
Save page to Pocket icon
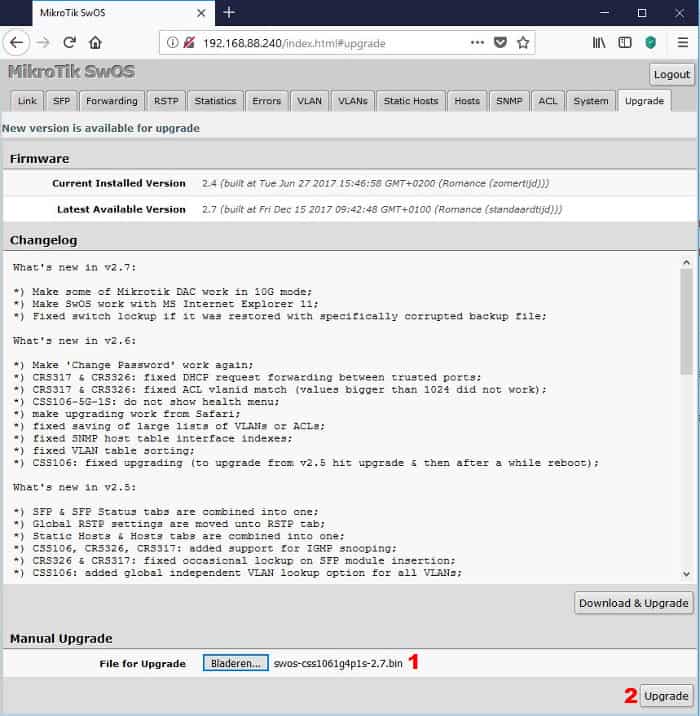coord(500,43)
